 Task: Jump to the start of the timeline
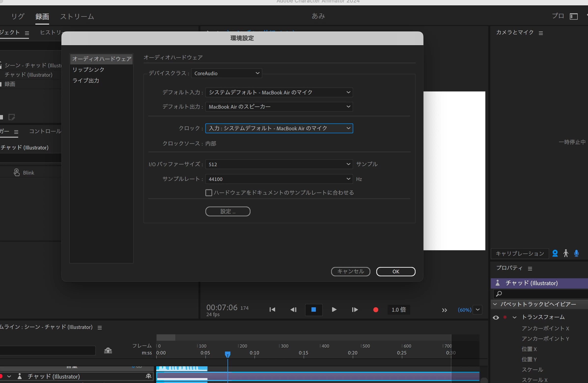(x=272, y=310)
